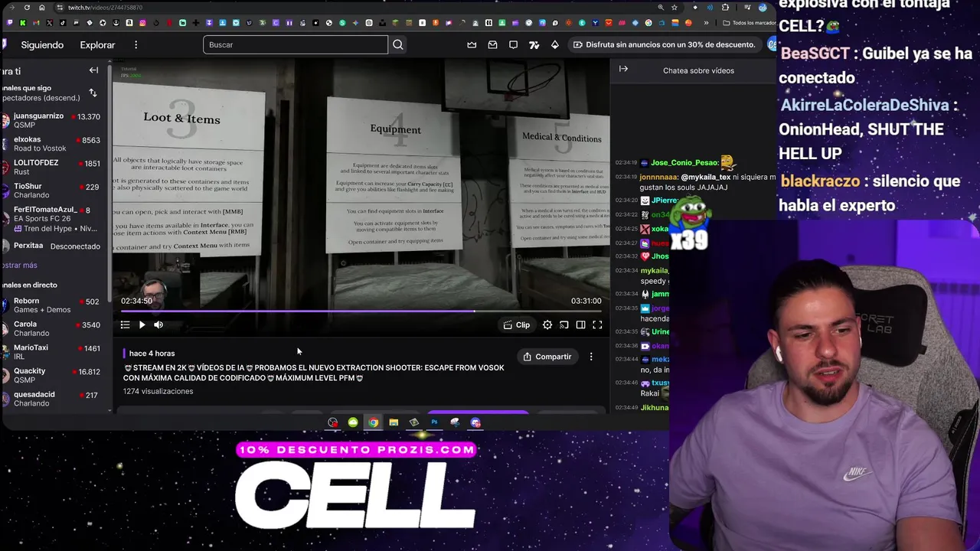Click the ad-free 30% discount banner
Image resolution: width=980 pixels, height=551 pixels.
pos(665,44)
